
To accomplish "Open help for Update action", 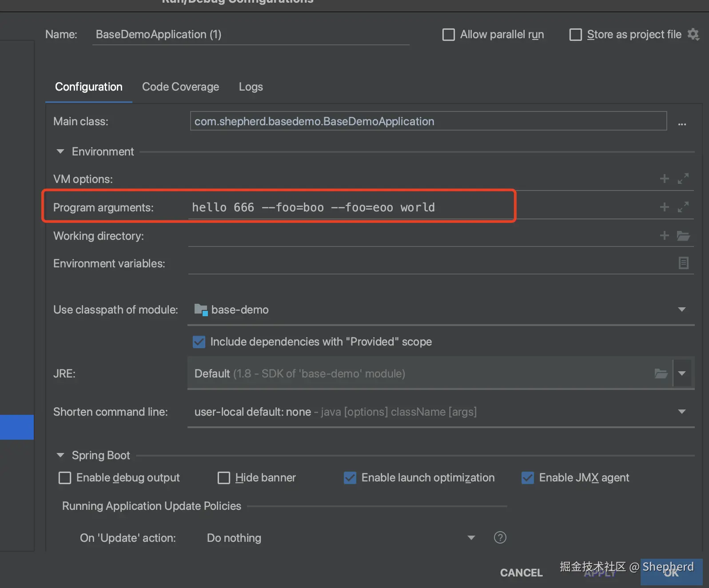I will [500, 537].
